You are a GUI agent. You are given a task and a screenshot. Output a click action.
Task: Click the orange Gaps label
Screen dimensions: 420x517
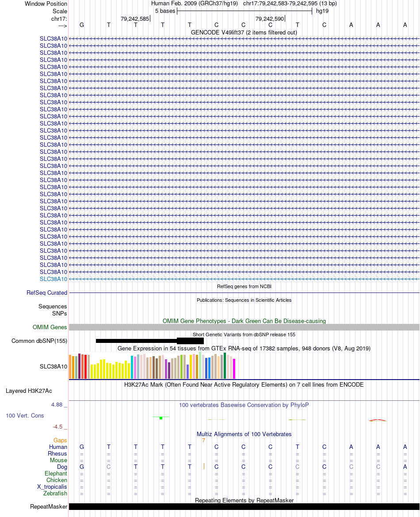click(61, 440)
